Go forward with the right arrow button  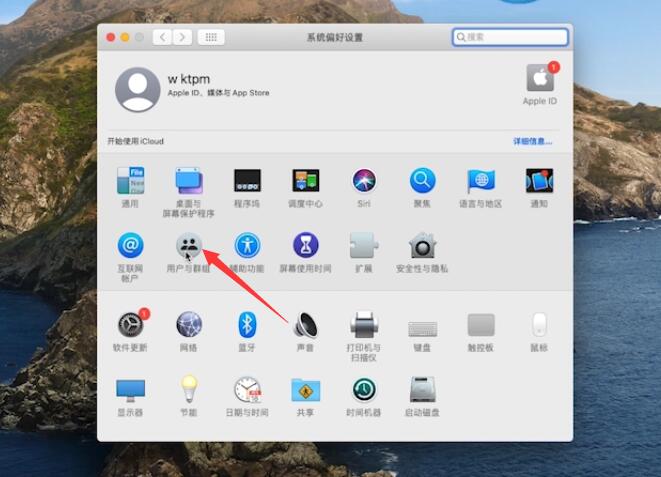(x=182, y=37)
